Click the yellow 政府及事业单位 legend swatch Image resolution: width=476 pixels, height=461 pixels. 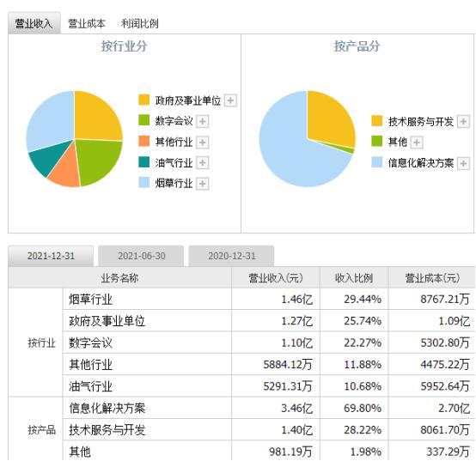pyautogui.click(x=143, y=100)
